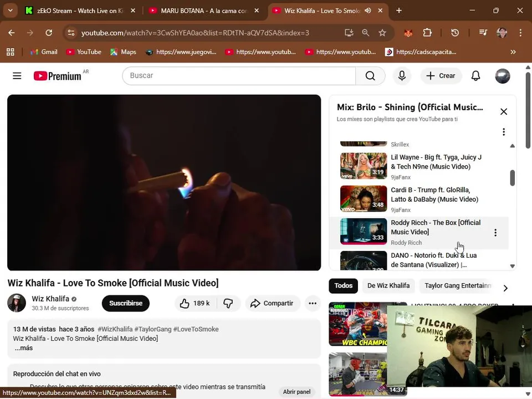Viewport: 532px width, 399px height.
Task: Click the YouTube URL address bar
Action: (x=195, y=33)
